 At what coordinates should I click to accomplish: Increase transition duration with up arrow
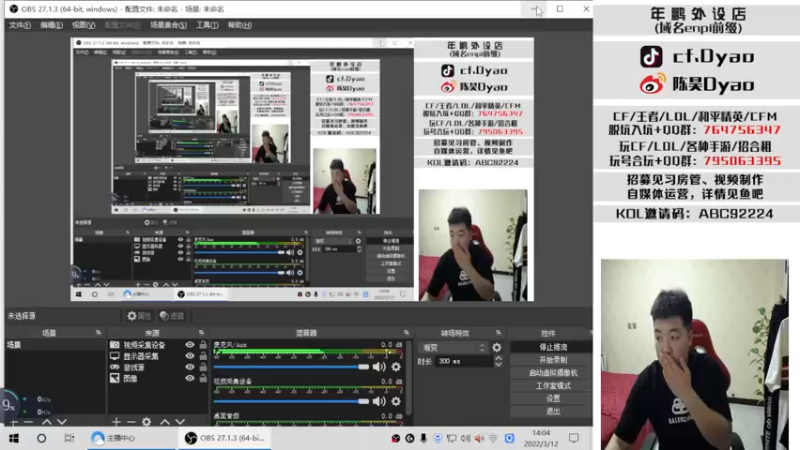pyautogui.click(x=498, y=358)
